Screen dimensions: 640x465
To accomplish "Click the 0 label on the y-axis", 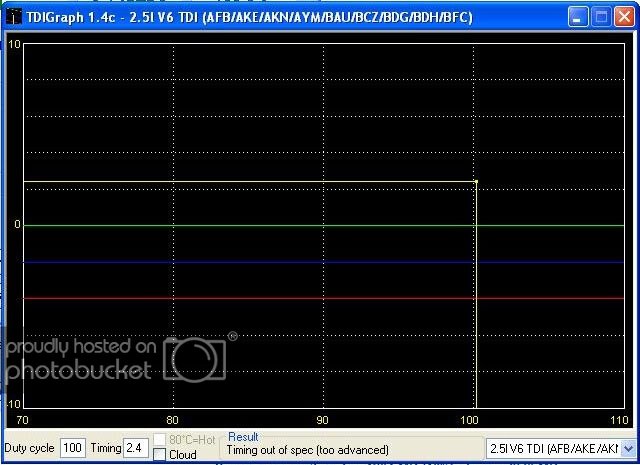I will (14, 226).
